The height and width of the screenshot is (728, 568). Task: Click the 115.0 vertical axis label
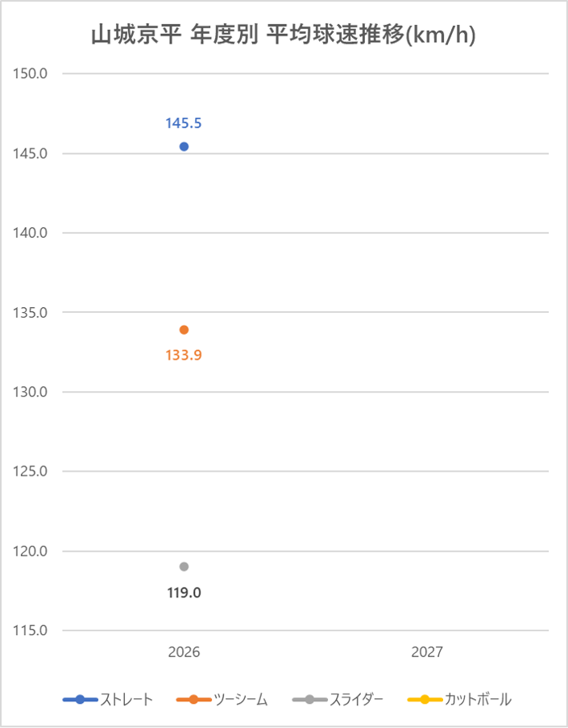[x=32, y=630]
